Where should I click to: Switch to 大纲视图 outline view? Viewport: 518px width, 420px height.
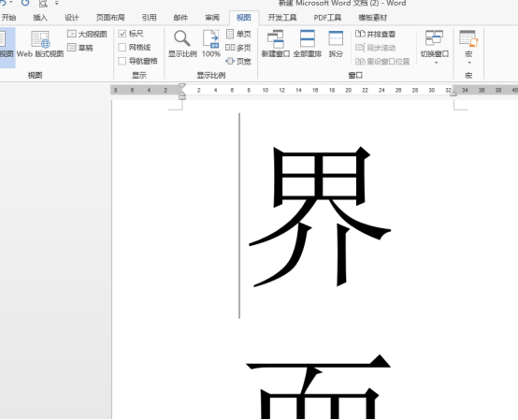(x=87, y=34)
